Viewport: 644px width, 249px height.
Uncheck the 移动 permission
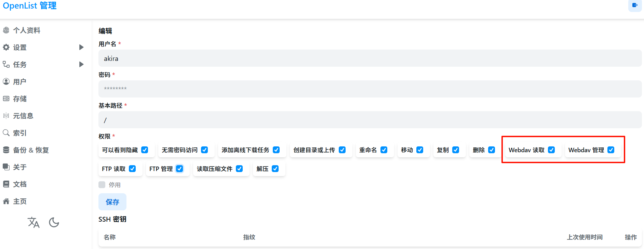(420, 150)
